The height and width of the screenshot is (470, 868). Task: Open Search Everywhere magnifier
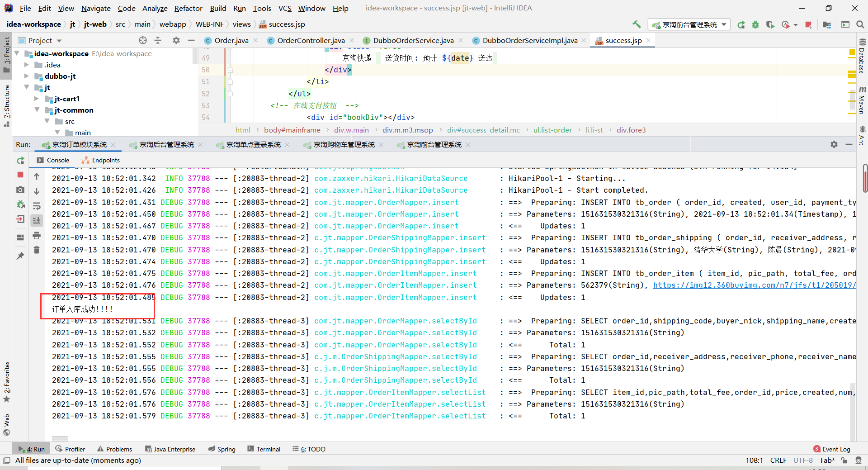click(x=860, y=24)
